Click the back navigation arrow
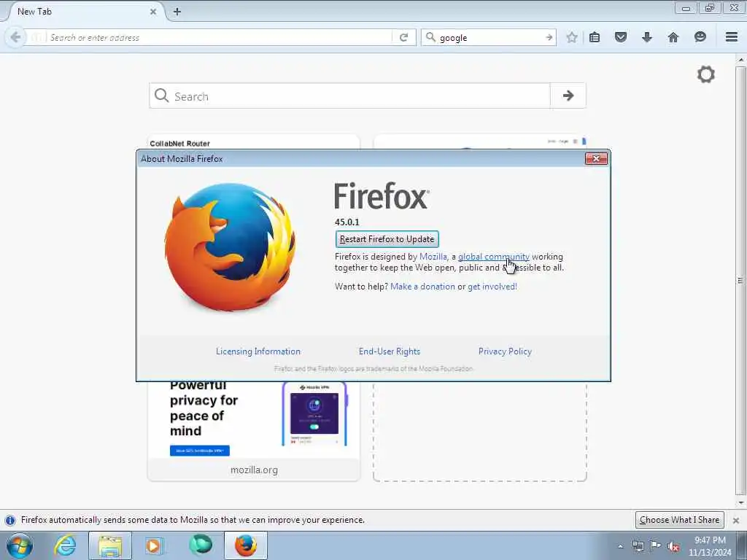The image size is (747, 560). pos(15,37)
